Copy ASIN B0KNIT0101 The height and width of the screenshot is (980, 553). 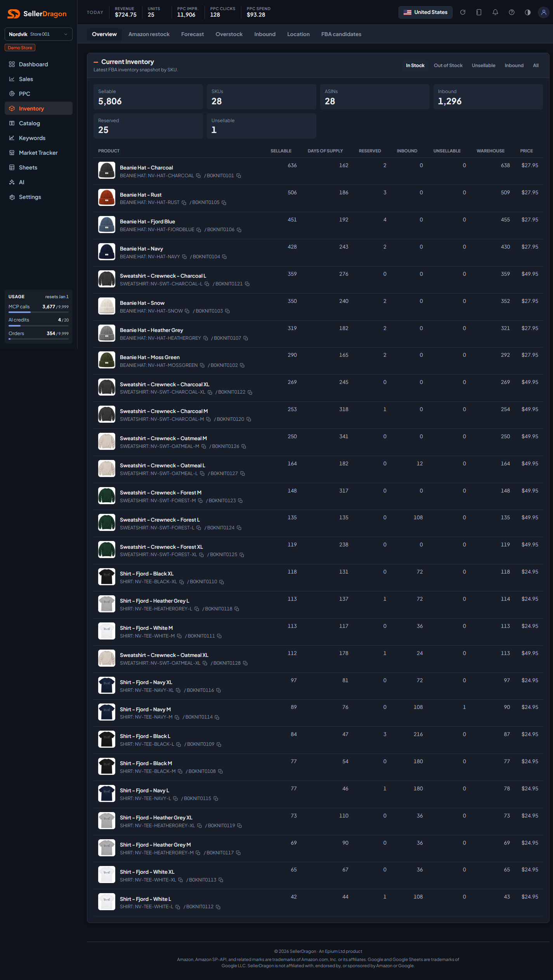click(239, 176)
